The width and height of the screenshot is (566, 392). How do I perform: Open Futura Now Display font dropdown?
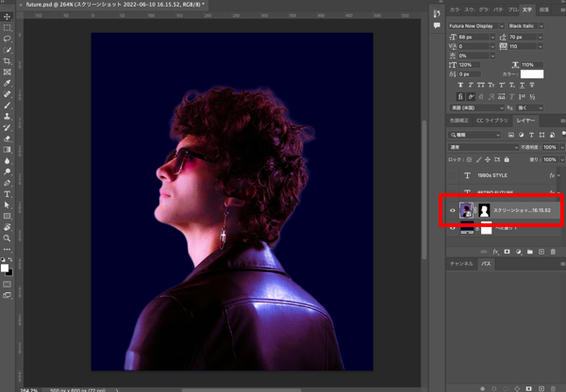502,26
